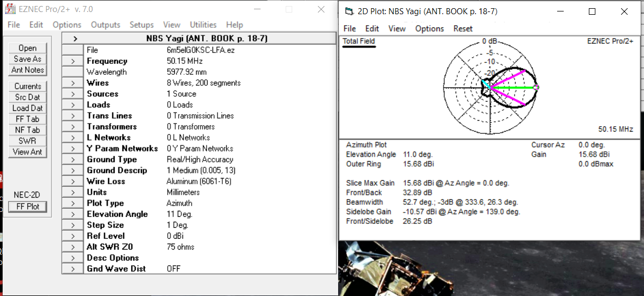Viewport: 644px width, 296px height.
Task: Click the 75 ohms value
Action: point(180,247)
